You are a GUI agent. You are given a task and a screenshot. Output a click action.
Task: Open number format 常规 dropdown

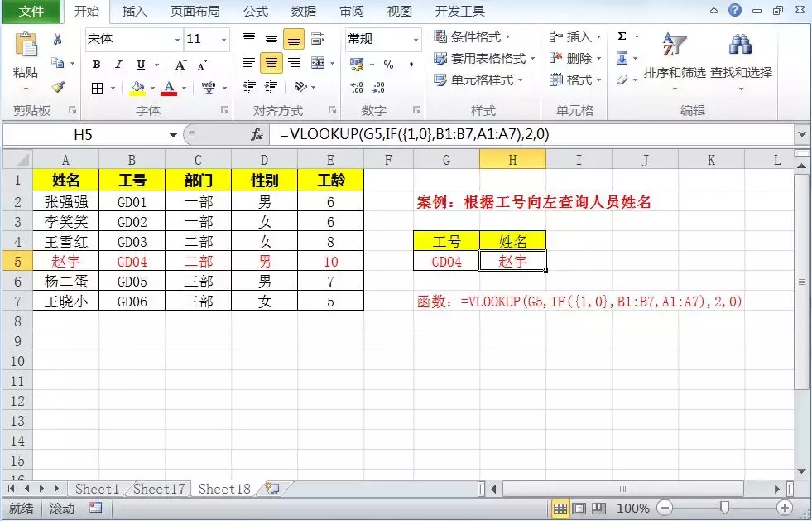[416, 40]
